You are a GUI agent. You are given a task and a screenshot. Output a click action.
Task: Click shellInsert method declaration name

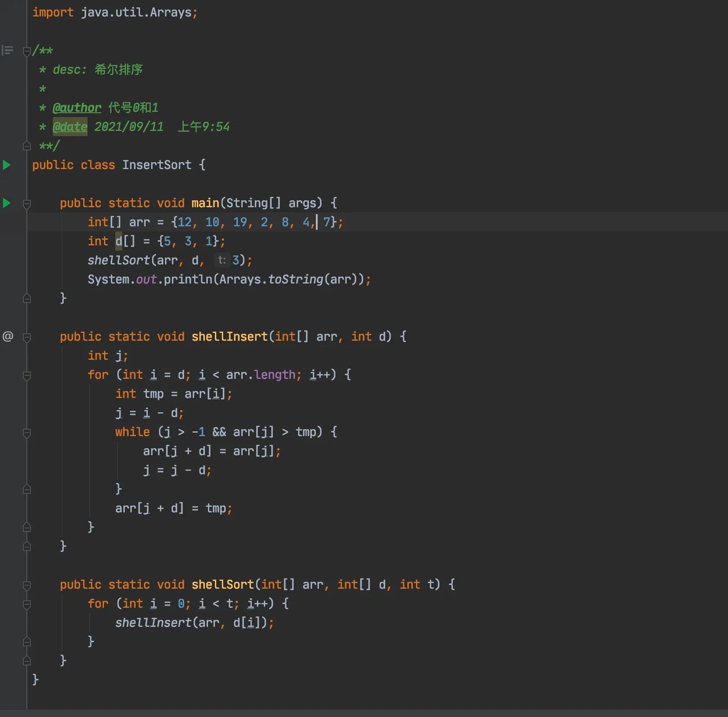click(230, 336)
